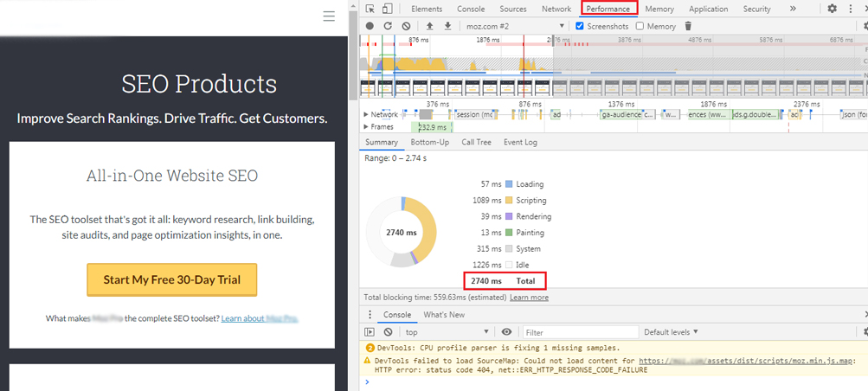This screenshot has width=868, height=391.
Task: Click the reload and profile page icon
Action: (388, 26)
